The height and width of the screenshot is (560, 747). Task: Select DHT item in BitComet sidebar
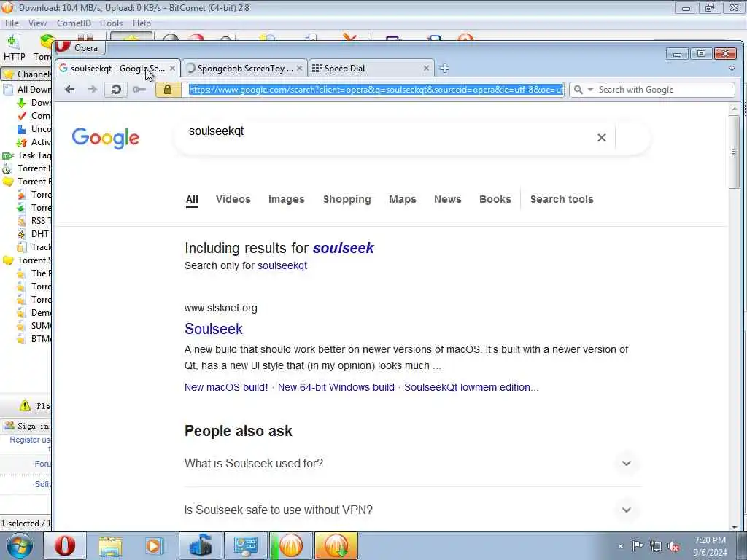point(34,234)
